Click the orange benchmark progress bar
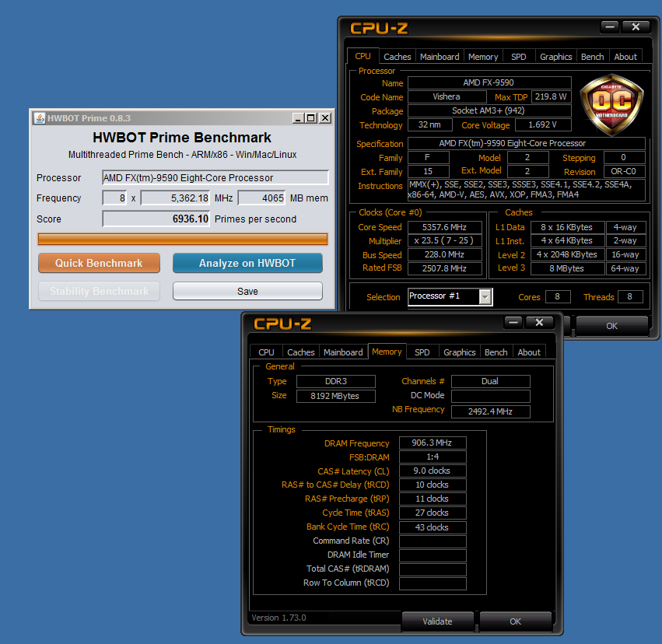The image size is (662, 644). (183, 239)
